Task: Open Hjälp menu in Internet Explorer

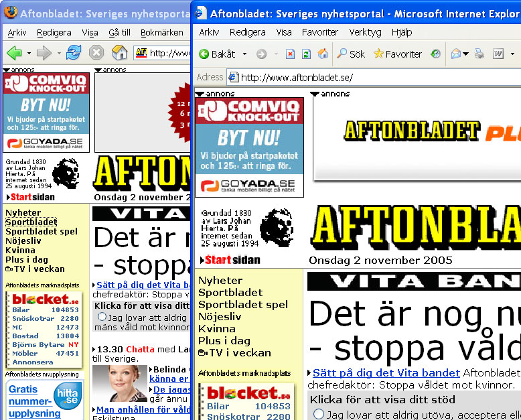Action: pos(402,32)
